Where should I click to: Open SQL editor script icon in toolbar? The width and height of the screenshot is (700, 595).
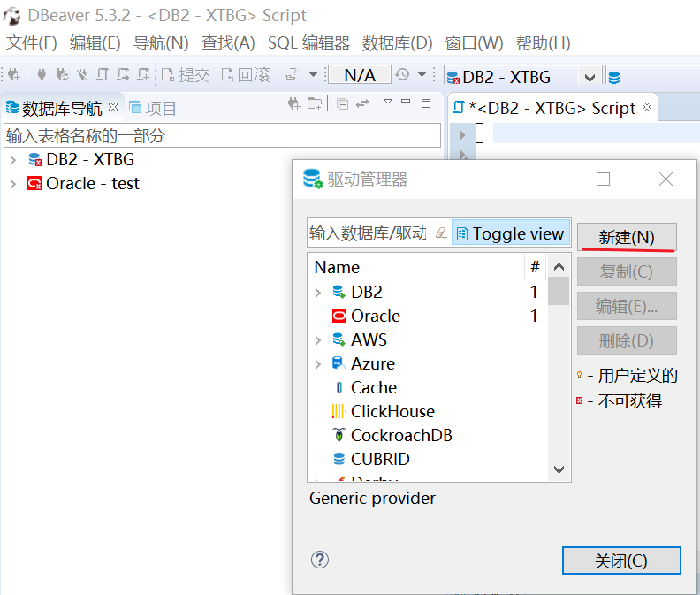pos(103,74)
